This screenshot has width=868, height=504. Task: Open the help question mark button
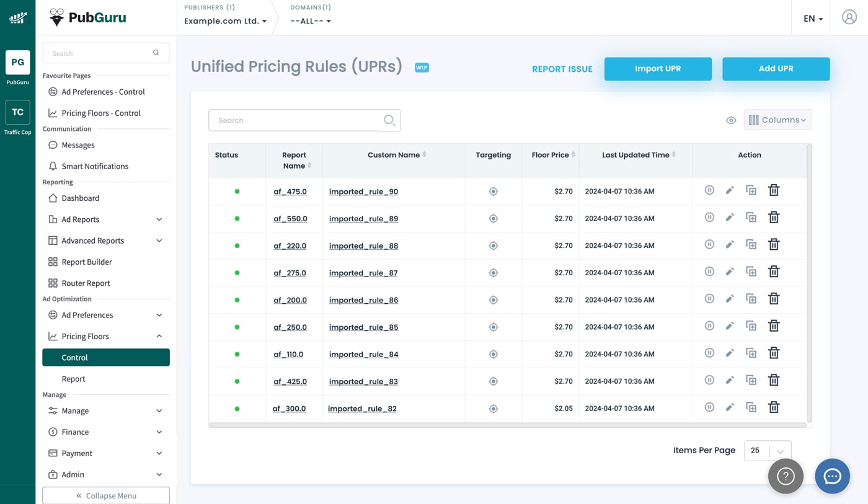click(786, 476)
